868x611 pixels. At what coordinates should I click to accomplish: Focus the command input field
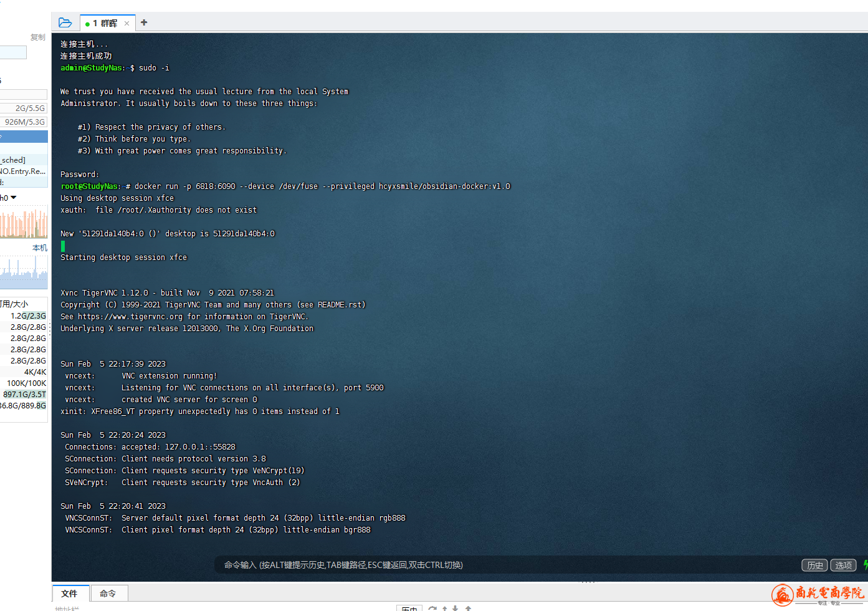coord(498,565)
